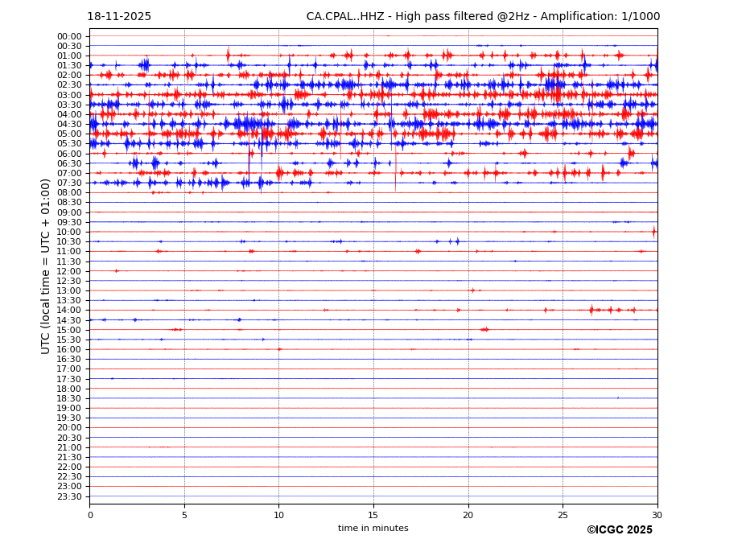Click the date label 18-11-2025

pos(119,17)
